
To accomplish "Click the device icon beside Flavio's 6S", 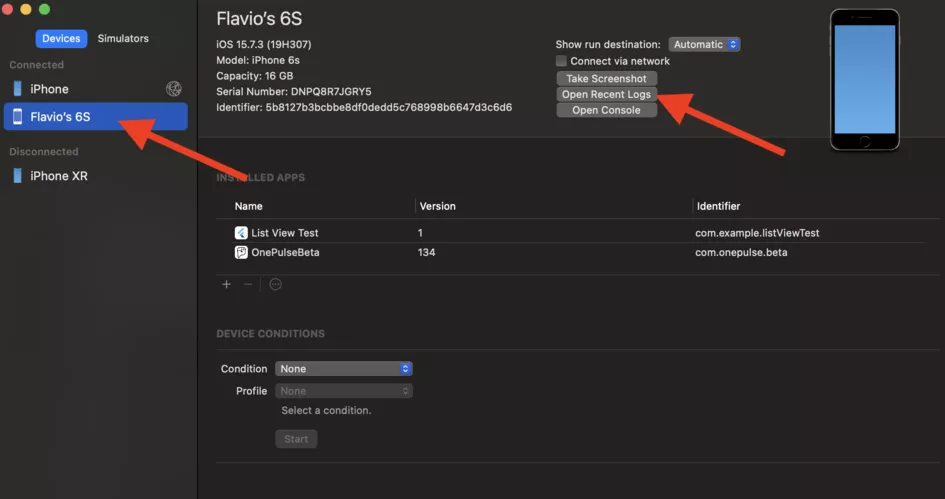I will tap(17, 116).
